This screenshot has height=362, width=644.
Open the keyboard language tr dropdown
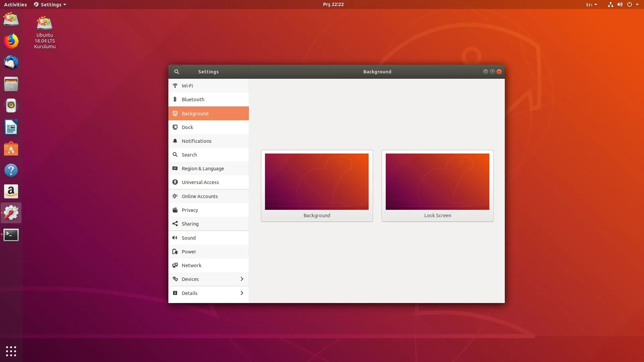click(x=591, y=4)
